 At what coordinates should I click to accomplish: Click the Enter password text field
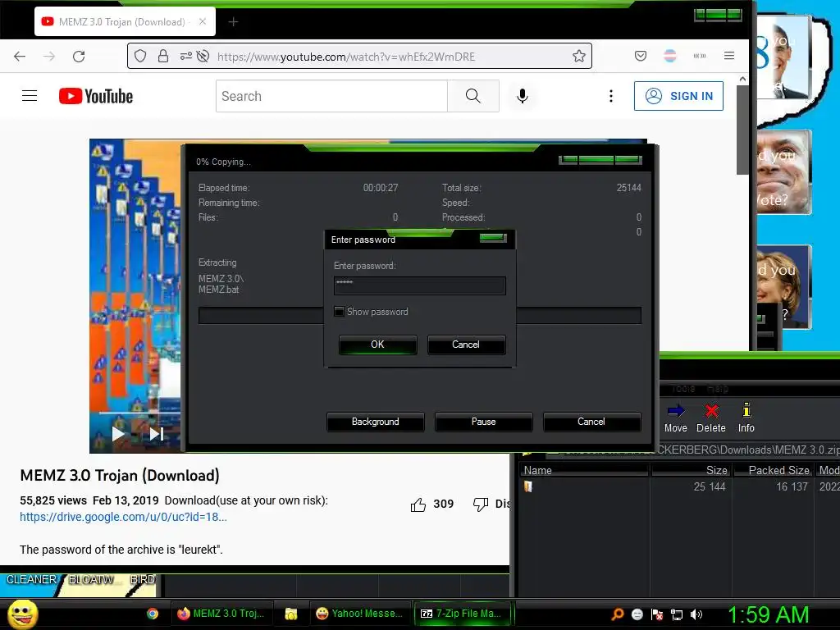tap(419, 285)
